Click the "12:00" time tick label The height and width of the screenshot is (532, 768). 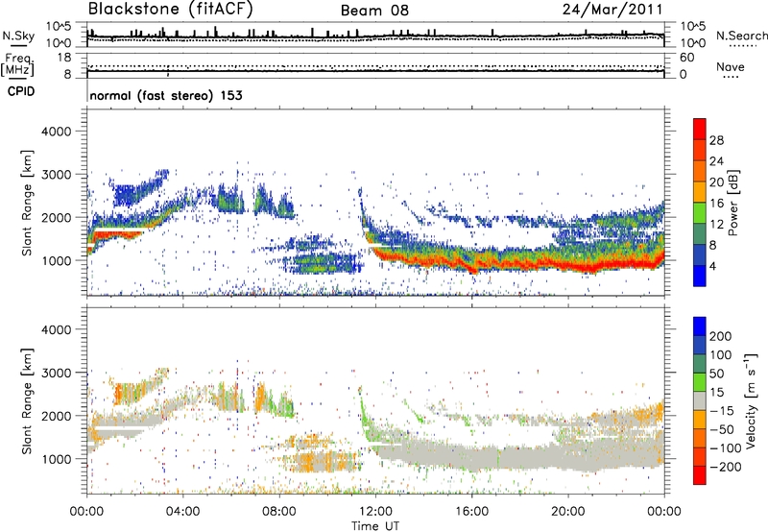pyautogui.click(x=375, y=512)
